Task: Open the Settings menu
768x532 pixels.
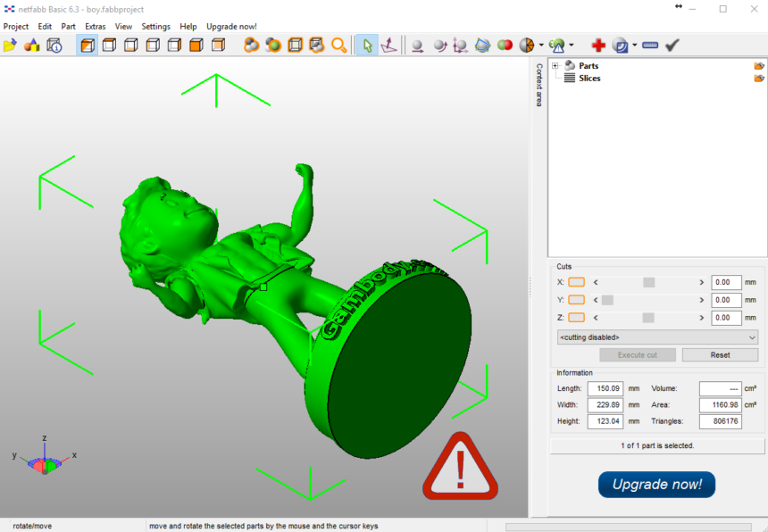Action: click(155, 26)
